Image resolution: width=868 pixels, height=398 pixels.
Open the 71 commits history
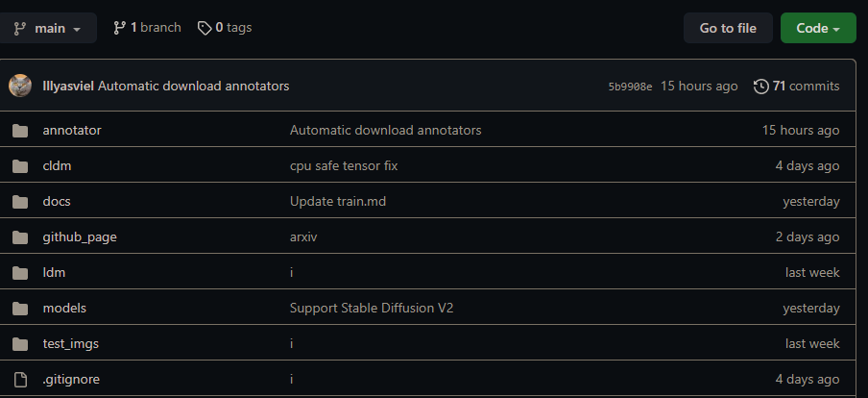tap(797, 86)
